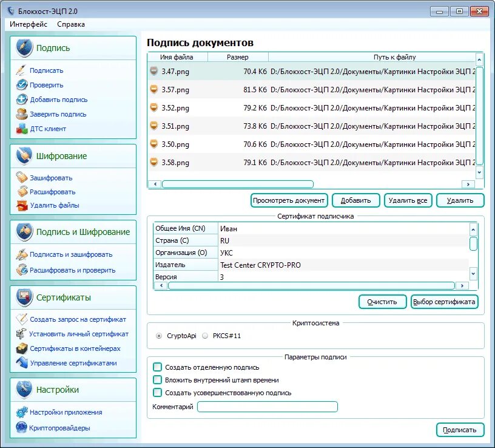Click the Очистить button
Viewport: 495px width, 448px height.
click(382, 302)
